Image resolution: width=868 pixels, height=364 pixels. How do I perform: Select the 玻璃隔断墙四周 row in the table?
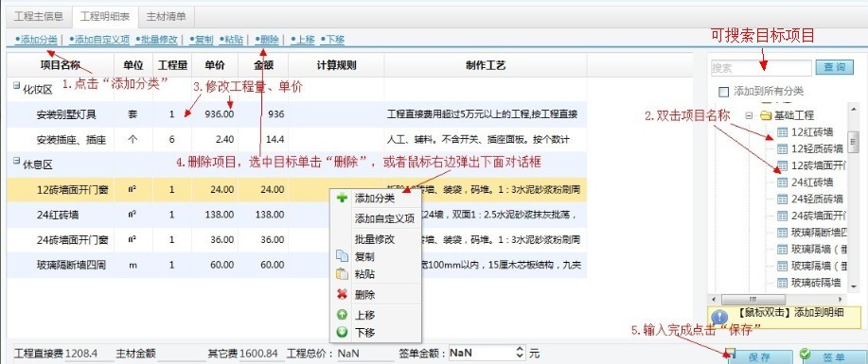click(x=296, y=265)
